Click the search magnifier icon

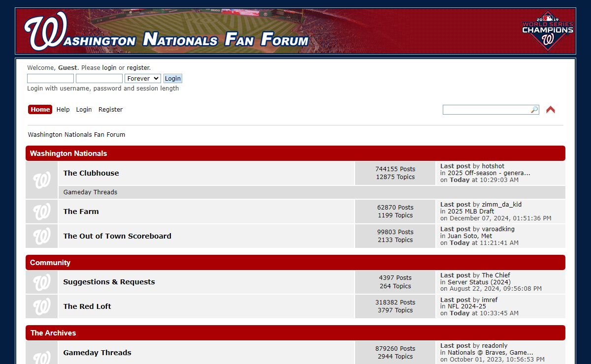(534, 110)
